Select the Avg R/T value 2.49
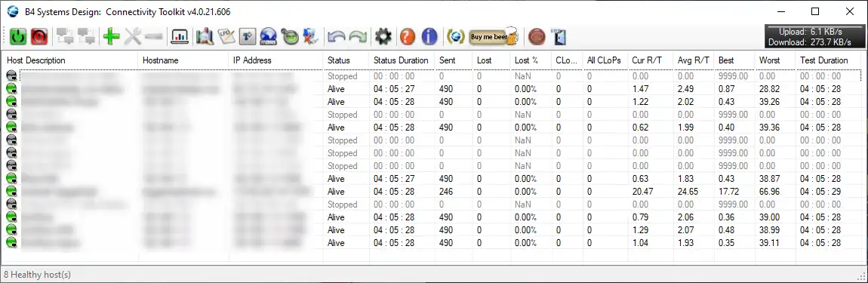The height and width of the screenshot is (283, 868). (685, 89)
